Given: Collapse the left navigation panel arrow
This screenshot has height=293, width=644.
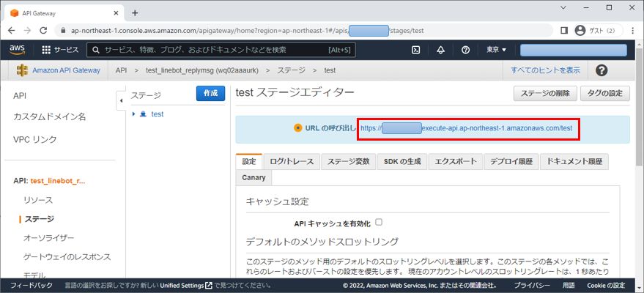Looking at the screenshot, I should pyautogui.click(x=121, y=100).
